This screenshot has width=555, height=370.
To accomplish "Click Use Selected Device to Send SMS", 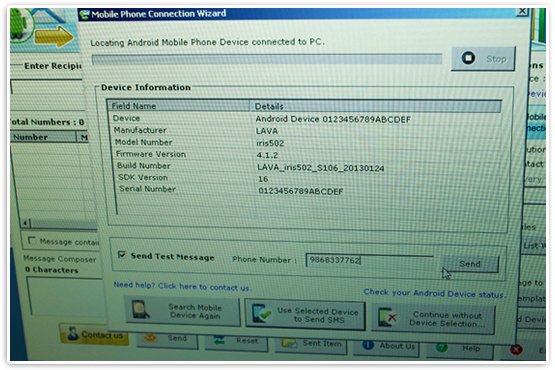I will click(x=305, y=315).
